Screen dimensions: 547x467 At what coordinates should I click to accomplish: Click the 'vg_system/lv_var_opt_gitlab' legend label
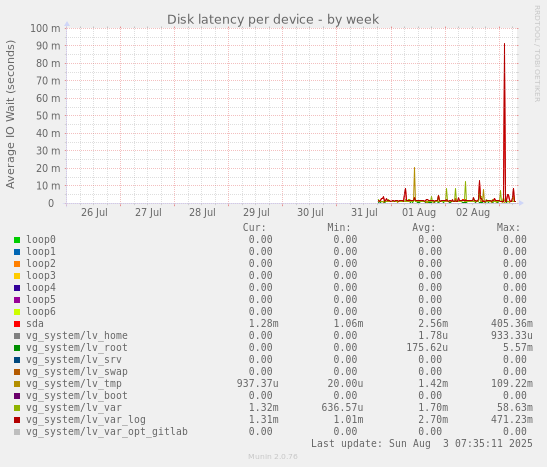pyautogui.click(x=107, y=432)
